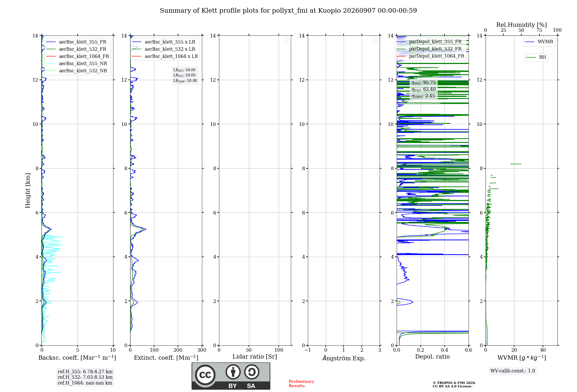Image resolution: width=577 pixels, height=392 pixels.
Task: Click the LR532: 50.00 annotation
Action: 184,75
